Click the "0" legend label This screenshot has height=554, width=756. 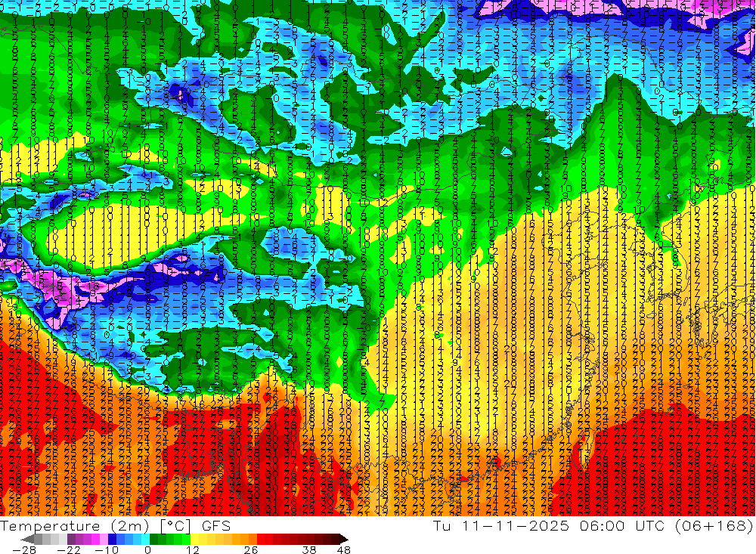coord(147,550)
